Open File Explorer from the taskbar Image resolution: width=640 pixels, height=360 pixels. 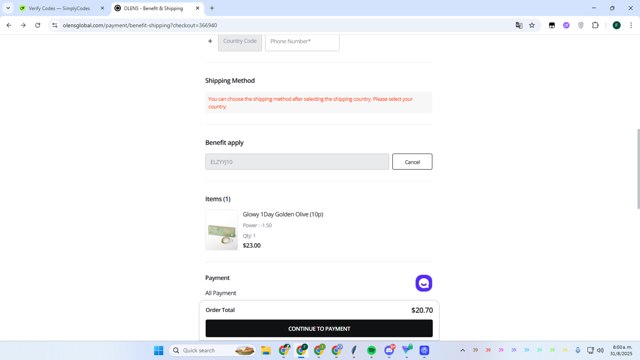coord(266,350)
